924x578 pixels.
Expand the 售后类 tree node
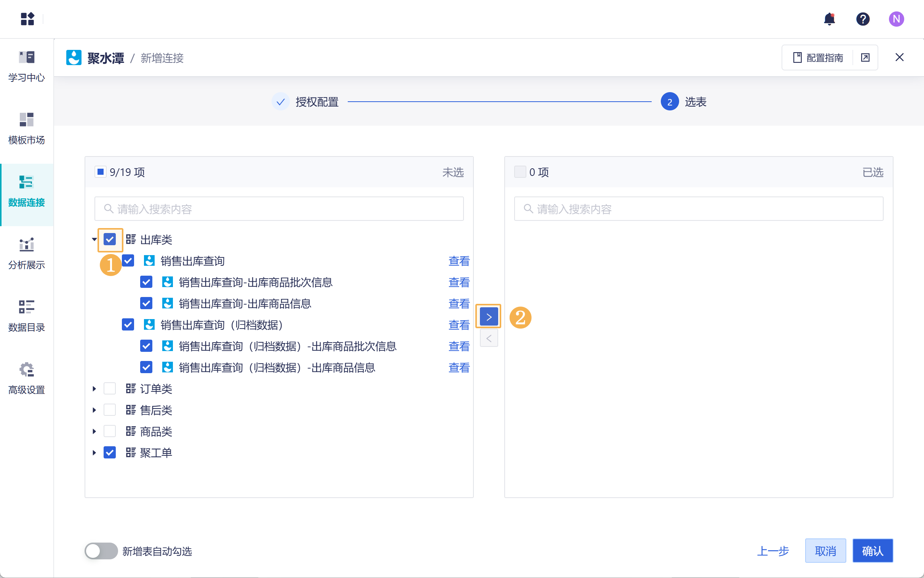coord(94,410)
